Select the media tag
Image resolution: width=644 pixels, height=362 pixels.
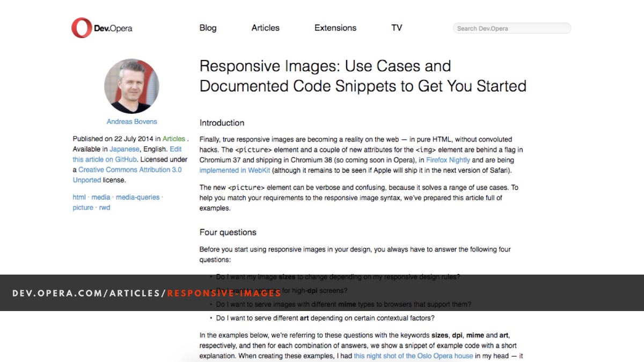[x=100, y=197]
